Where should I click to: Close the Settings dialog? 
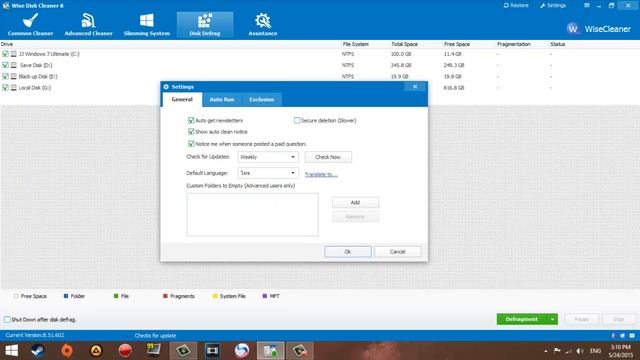tap(415, 87)
